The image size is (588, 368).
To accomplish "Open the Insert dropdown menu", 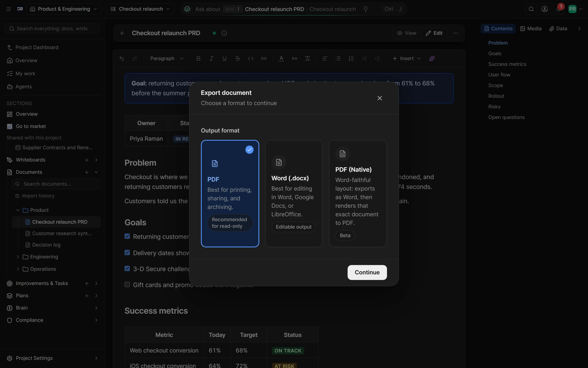I will tap(406, 58).
